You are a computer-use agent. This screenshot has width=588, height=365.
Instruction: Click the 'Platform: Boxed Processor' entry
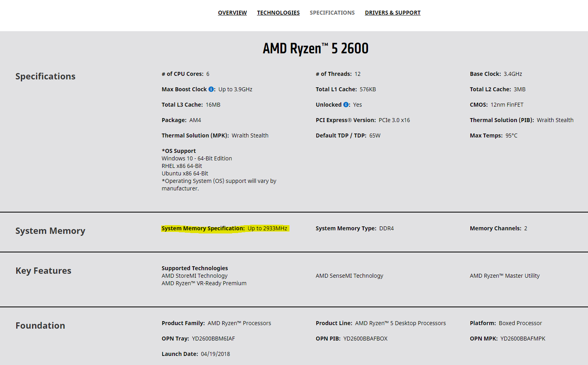[x=506, y=323]
